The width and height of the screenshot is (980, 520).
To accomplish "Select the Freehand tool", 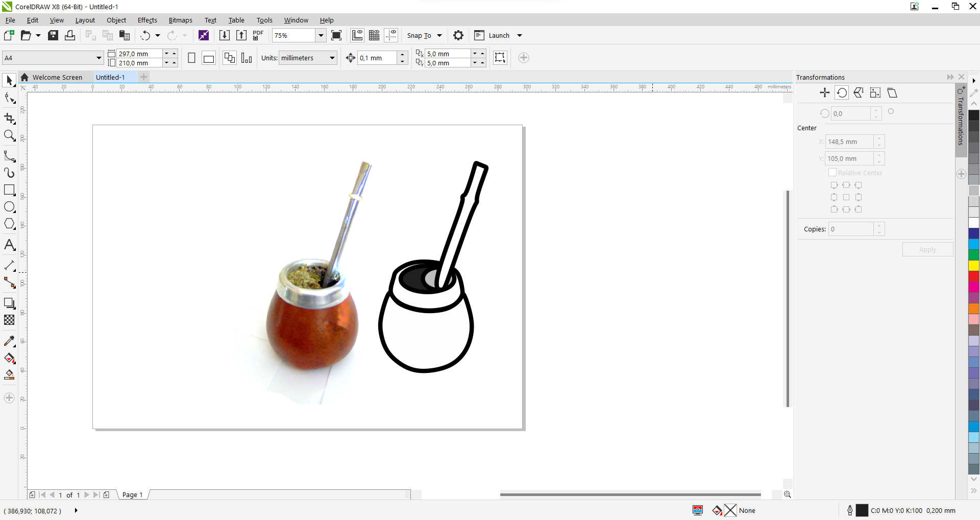I will pyautogui.click(x=9, y=156).
